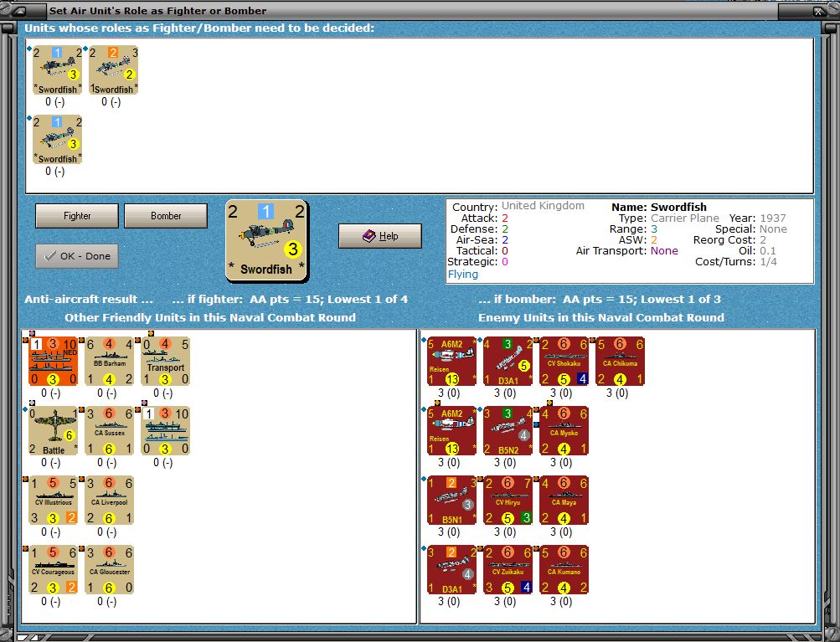Image resolution: width=840 pixels, height=642 pixels.
Task: Click 'Name: Swordfish' in the info panel
Action: tap(659, 207)
